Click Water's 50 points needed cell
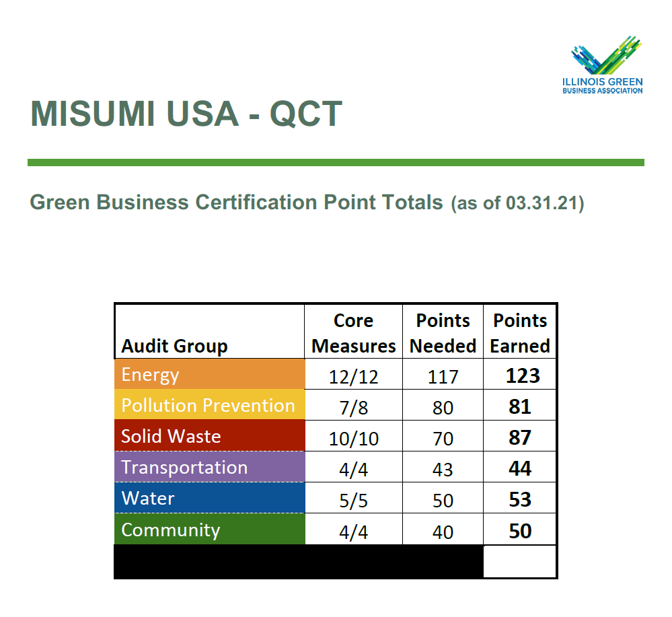672x617 pixels. pyautogui.click(x=443, y=498)
